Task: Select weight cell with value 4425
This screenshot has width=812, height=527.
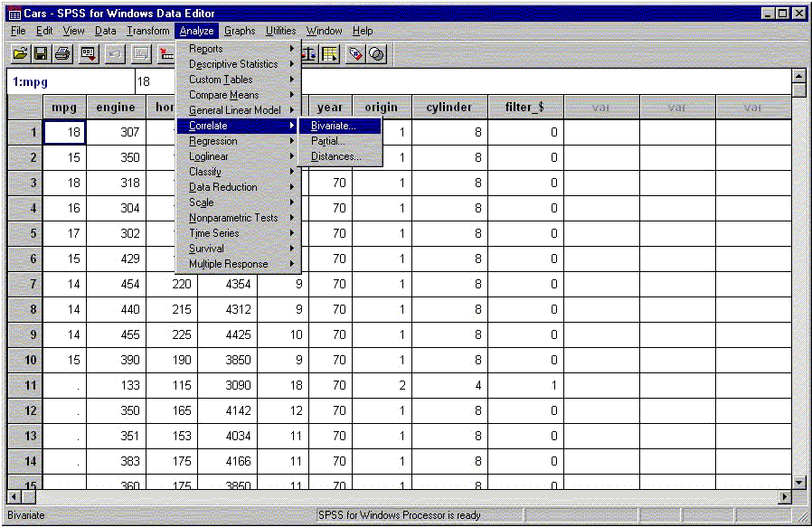Action: (227, 335)
